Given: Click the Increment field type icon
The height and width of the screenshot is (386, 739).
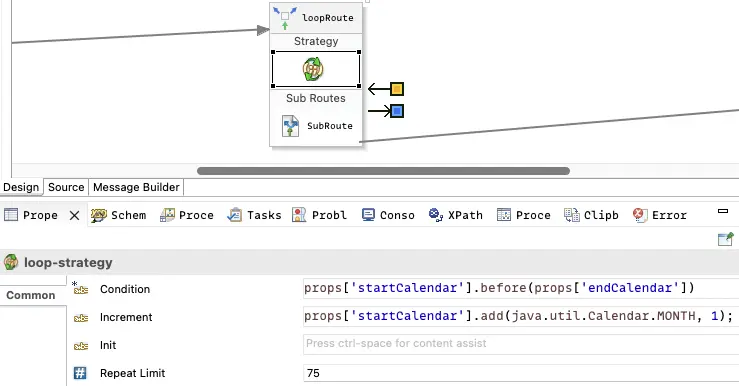Looking at the screenshot, I should pyautogui.click(x=81, y=318).
